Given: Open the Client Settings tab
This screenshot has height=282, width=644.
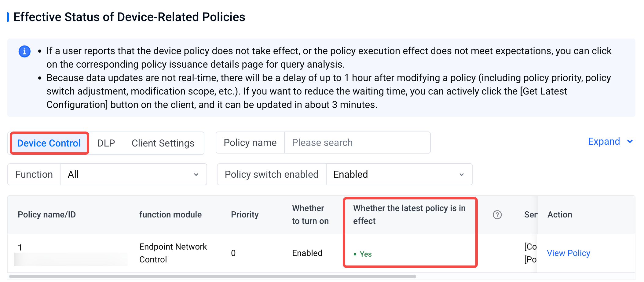Looking at the screenshot, I should coord(163,143).
